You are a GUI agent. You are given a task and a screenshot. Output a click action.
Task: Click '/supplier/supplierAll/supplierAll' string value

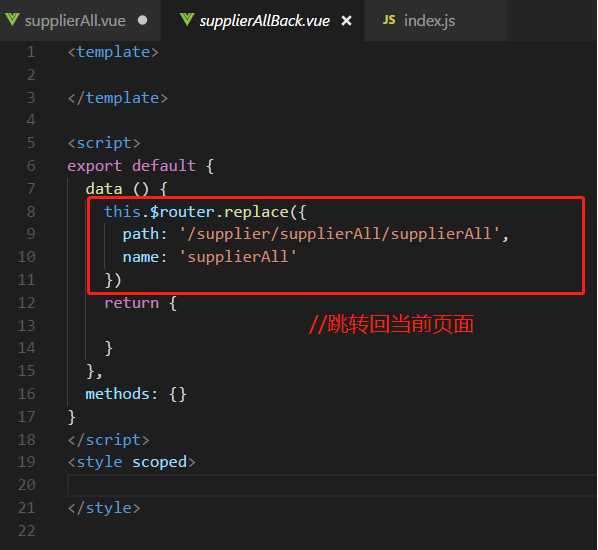339,234
